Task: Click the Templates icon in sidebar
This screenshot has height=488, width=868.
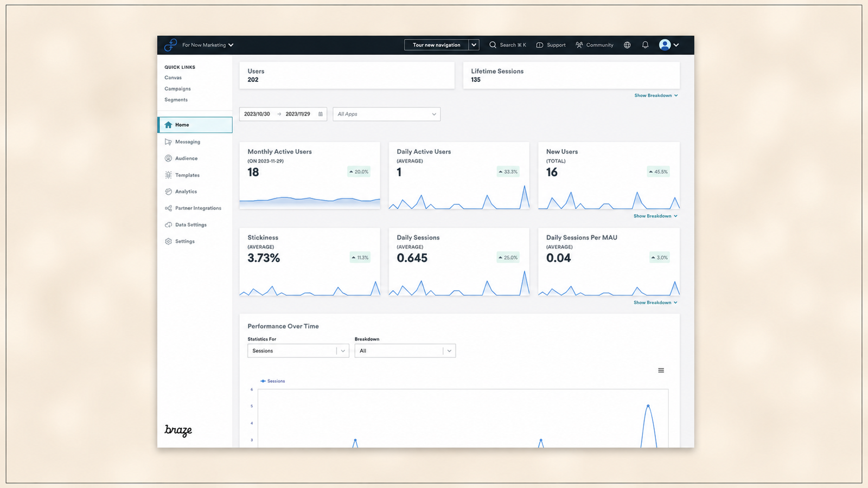Action: pyautogui.click(x=168, y=175)
